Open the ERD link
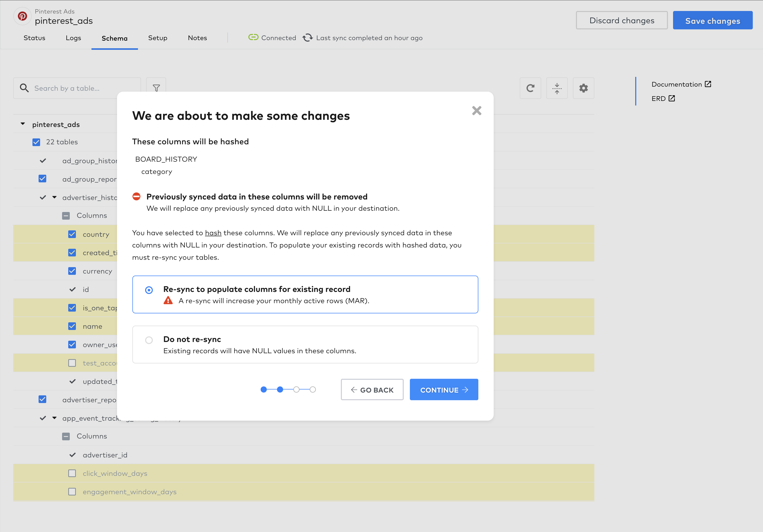Image resolution: width=763 pixels, height=532 pixels. [x=658, y=99]
